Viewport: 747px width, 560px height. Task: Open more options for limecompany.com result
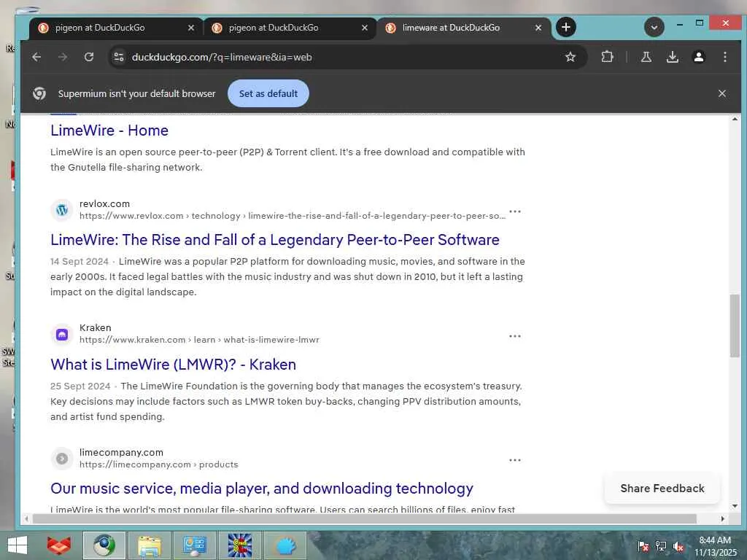(x=515, y=460)
